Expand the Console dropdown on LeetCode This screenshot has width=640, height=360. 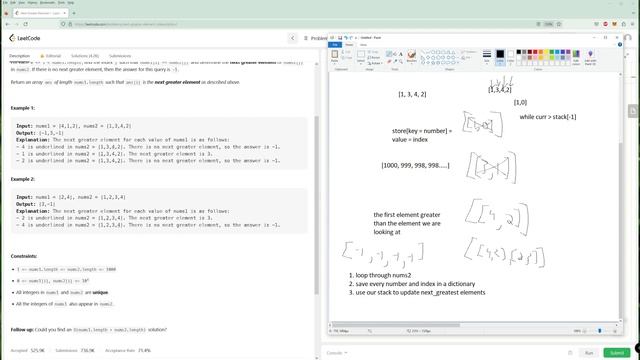[x=337, y=353]
